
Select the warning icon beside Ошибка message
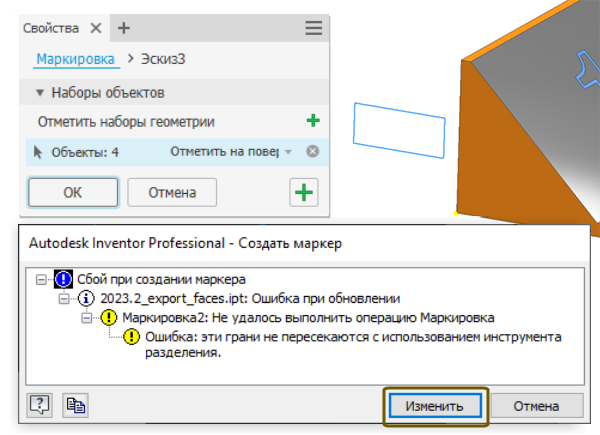coord(132,337)
